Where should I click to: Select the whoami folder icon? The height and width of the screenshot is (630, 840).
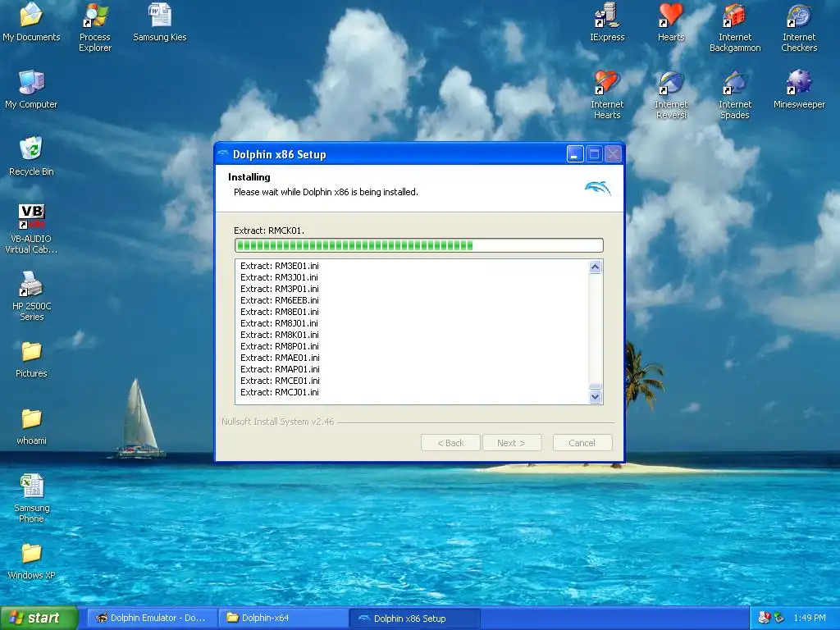(31, 427)
